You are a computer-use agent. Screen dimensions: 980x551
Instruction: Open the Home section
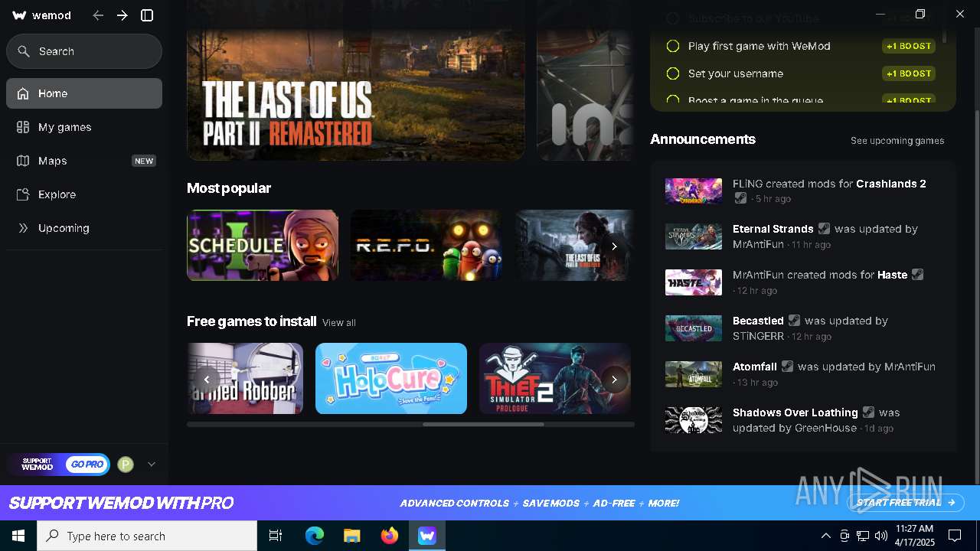point(84,93)
